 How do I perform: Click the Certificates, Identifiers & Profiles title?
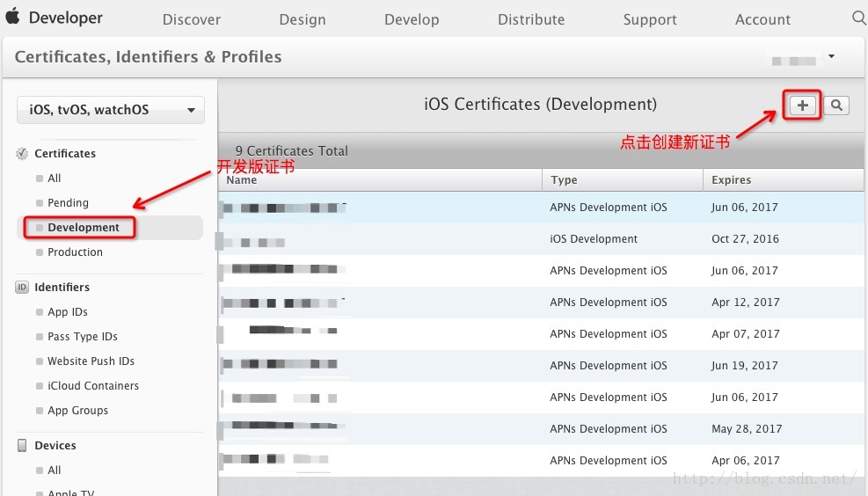(x=148, y=57)
